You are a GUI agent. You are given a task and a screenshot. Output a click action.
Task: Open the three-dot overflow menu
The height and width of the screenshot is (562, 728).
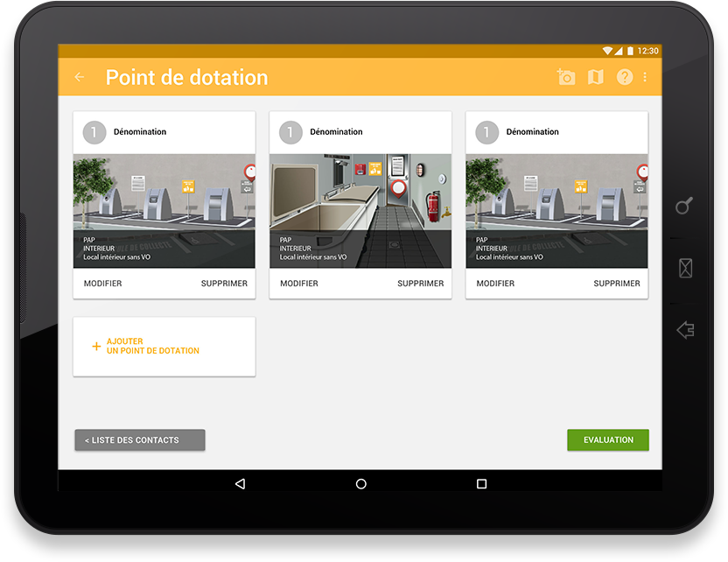click(645, 77)
